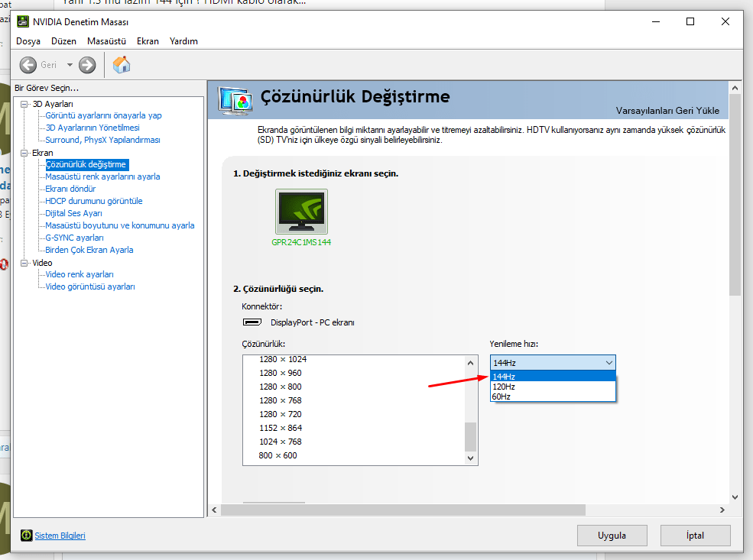This screenshot has height=560, width=753.
Task: Collapse the Video tree node
Action: [x=24, y=263]
